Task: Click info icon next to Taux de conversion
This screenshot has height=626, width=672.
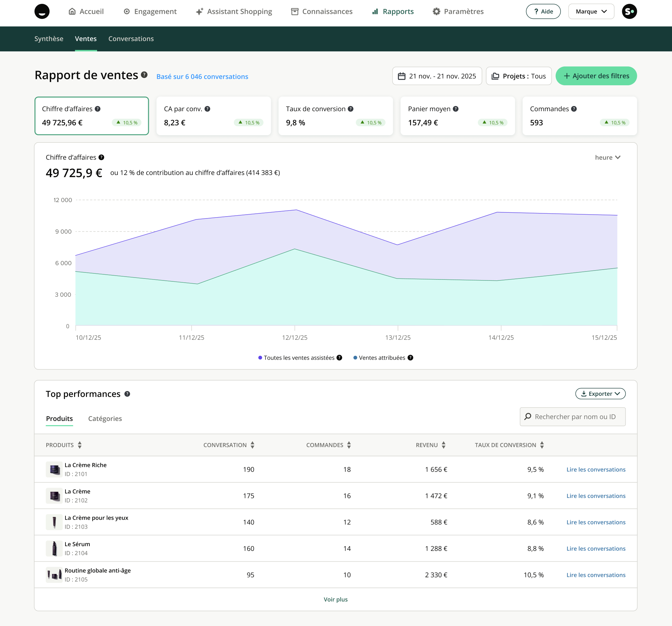Action: pyautogui.click(x=351, y=109)
